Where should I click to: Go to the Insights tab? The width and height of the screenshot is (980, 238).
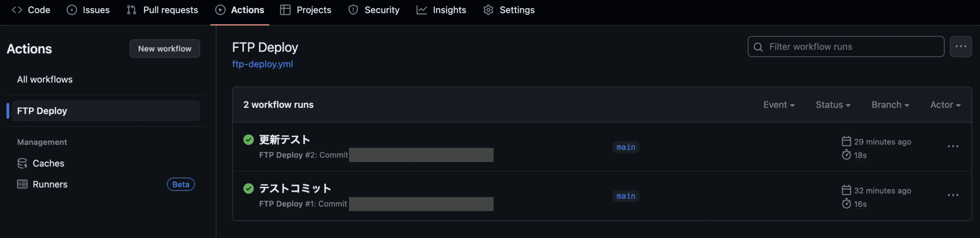(x=441, y=10)
